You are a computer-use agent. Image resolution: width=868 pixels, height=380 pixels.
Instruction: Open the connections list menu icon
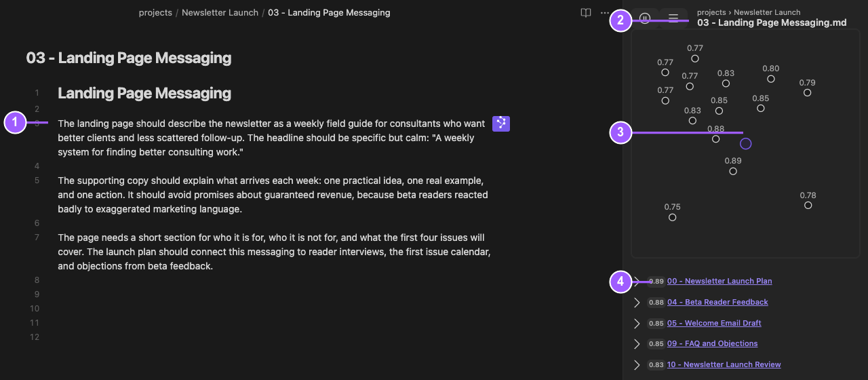pyautogui.click(x=673, y=18)
